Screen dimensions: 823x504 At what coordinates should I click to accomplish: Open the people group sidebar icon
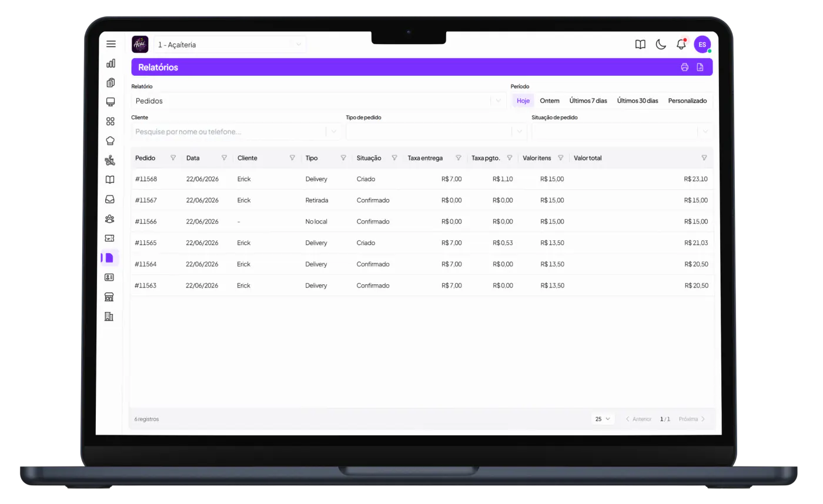[x=110, y=219]
